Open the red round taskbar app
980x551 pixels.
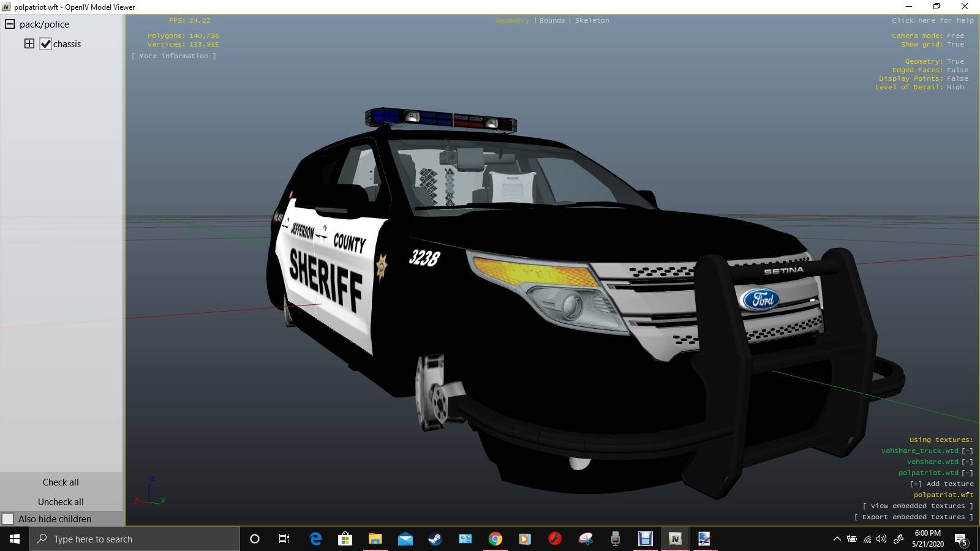555,539
